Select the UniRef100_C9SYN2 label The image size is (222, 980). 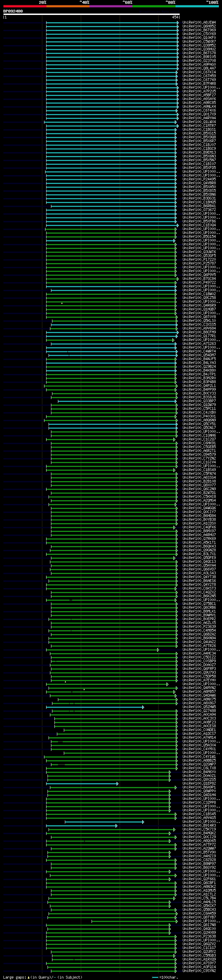199,971
